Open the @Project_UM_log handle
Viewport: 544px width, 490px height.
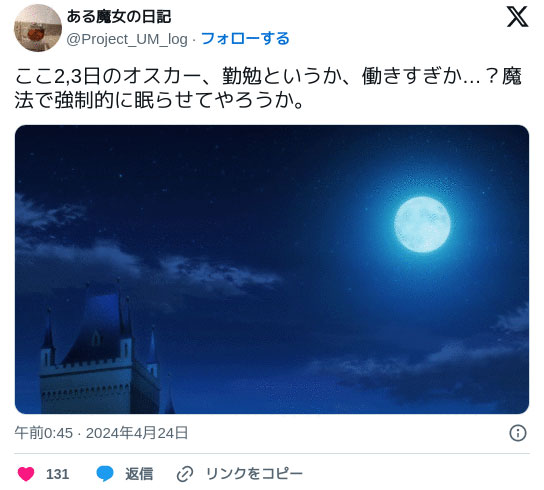127,39
